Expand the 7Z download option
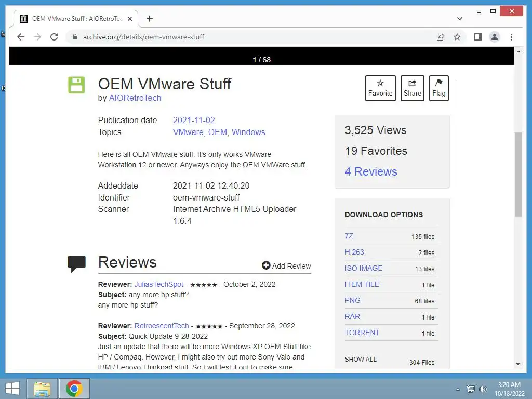The image size is (532, 399). 349,236
